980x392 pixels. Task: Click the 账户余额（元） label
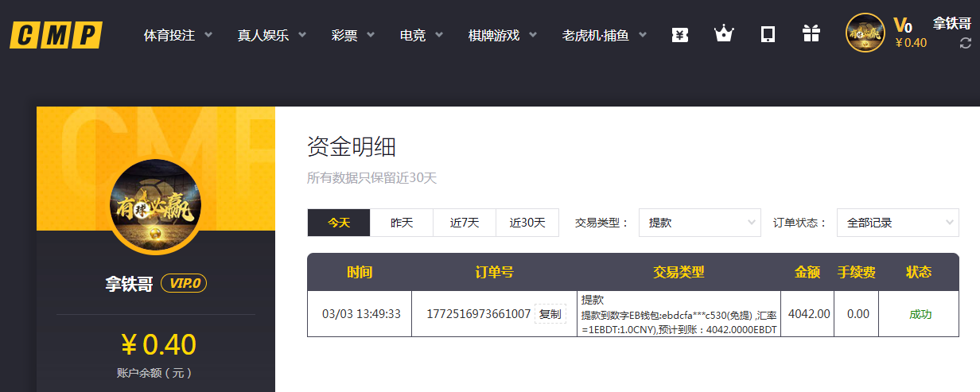tap(154, 373)
